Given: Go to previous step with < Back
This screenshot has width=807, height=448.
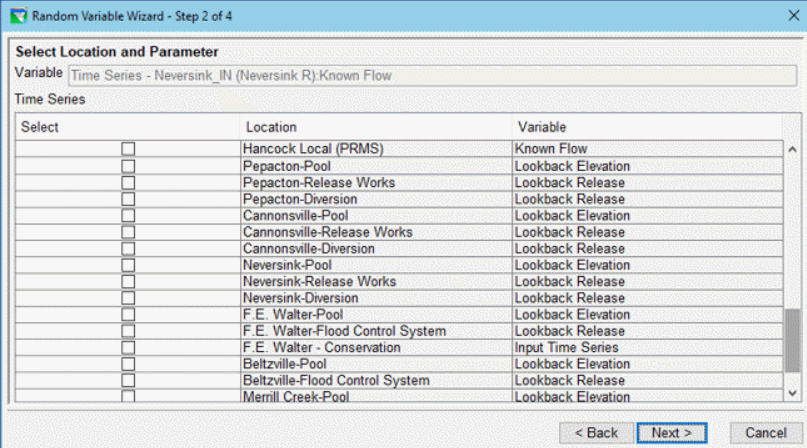Looking at the screenshot, I should point(595,432).
